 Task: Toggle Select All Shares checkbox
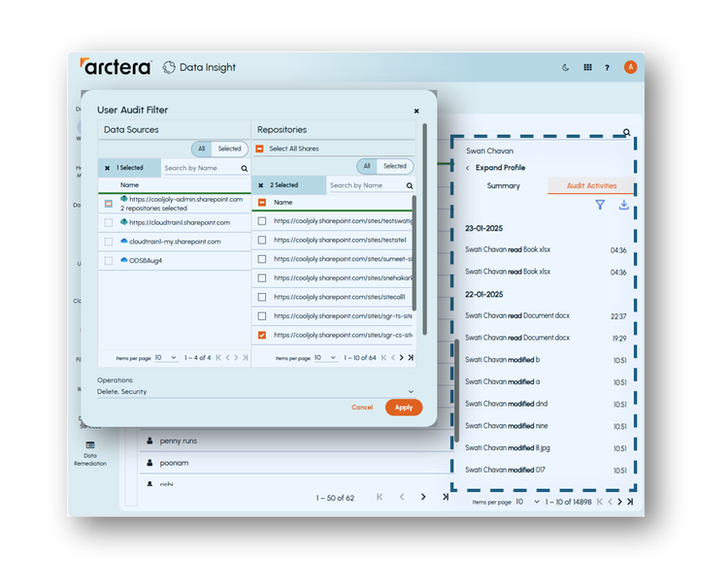(259, 148)
